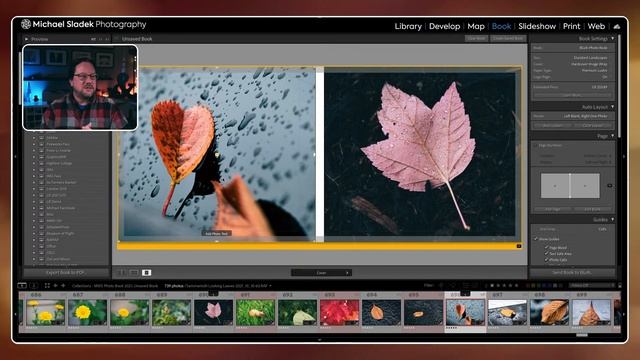
Task: Click the identity plate logo icon
Action: [x=26, y=24]
